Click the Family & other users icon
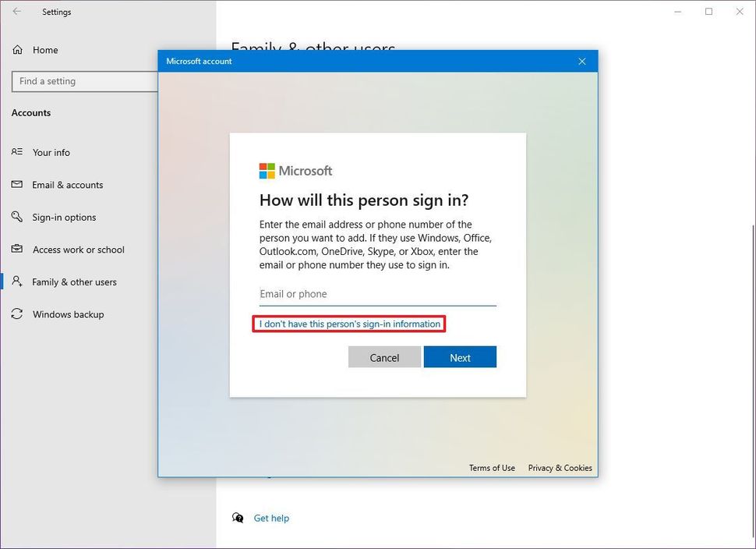The image size is (756, 549). [17, 282]
